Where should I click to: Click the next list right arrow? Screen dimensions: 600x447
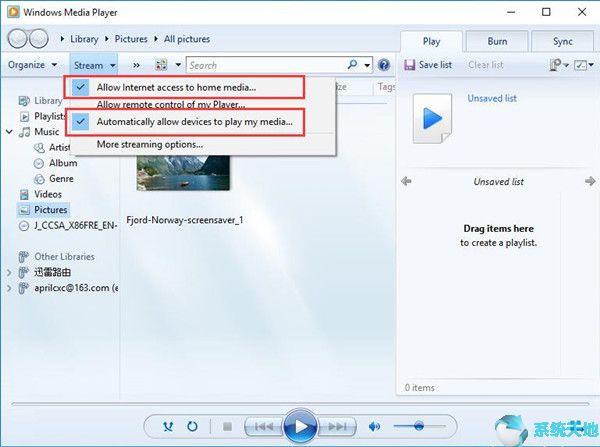click(x=590, y=181)
